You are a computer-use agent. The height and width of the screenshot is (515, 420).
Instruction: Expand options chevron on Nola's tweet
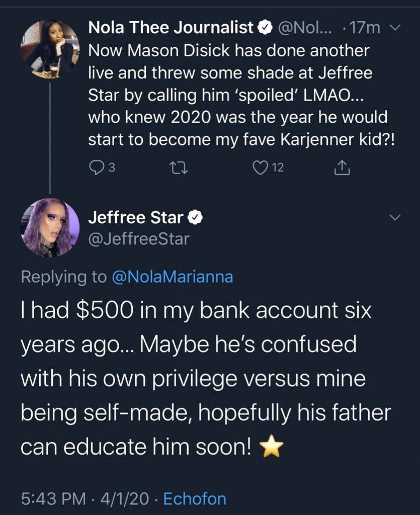395,29
